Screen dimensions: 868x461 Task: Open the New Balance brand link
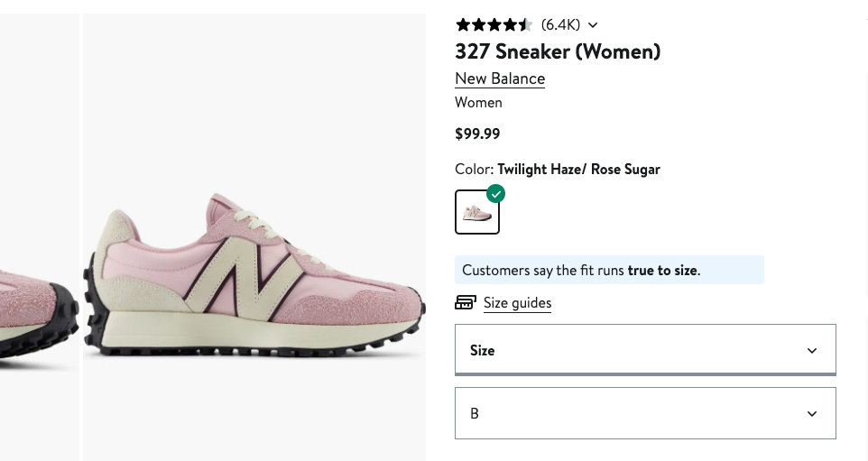[x=500, y=78]
